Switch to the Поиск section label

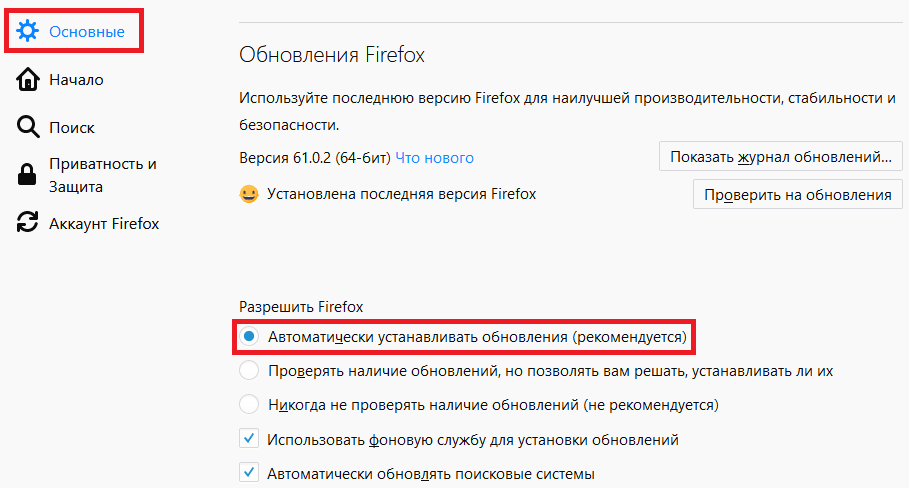click(72, 128)
